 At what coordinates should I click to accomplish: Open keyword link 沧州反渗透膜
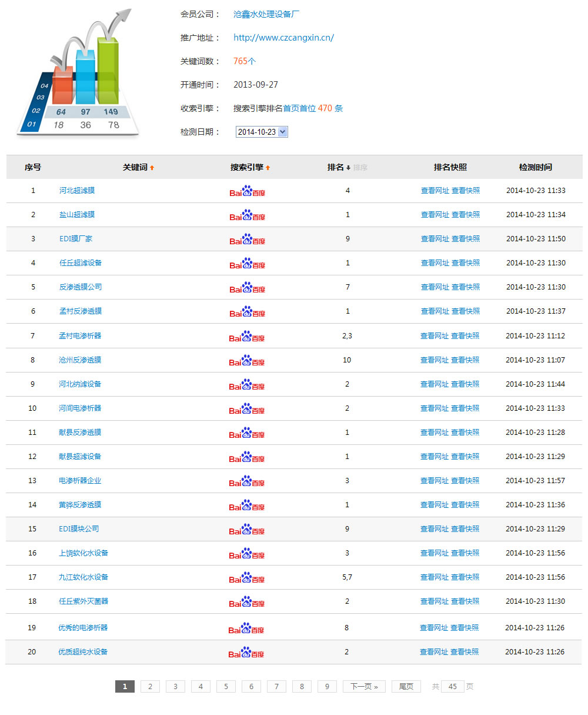(80, 360)
